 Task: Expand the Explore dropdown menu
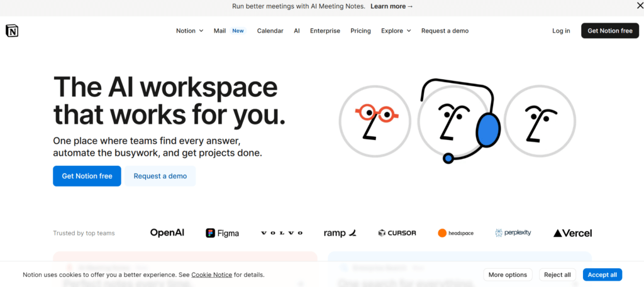[x=396, y=31]
